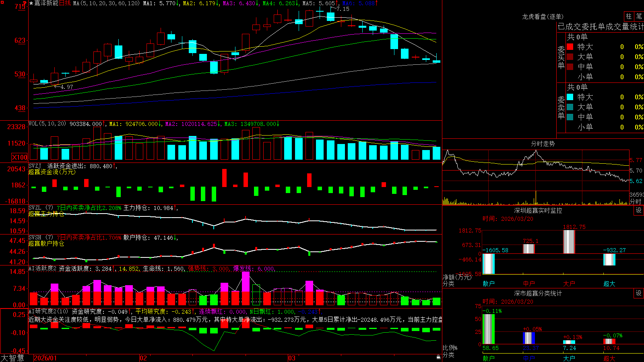Select the SVZL indicator name
The image size is (644, 362).
(x=35, y=208)
